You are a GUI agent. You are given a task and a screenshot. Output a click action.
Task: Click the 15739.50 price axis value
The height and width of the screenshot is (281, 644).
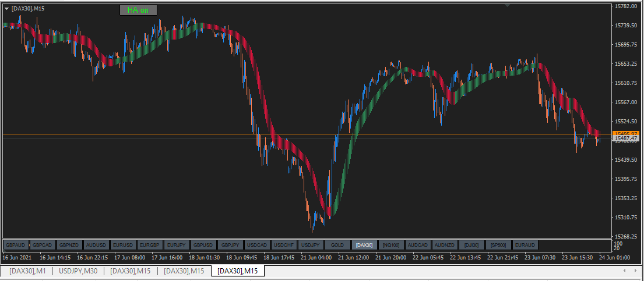click(627, 26)
